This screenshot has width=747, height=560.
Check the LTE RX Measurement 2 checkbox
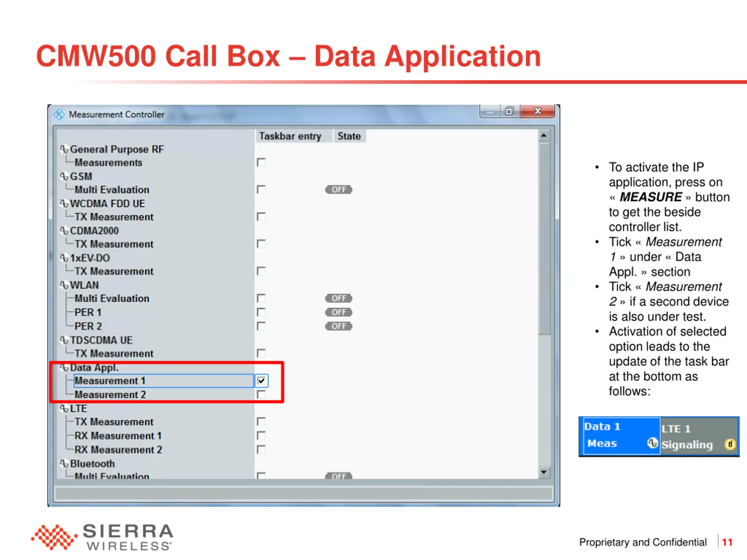[x=261, y=450]
